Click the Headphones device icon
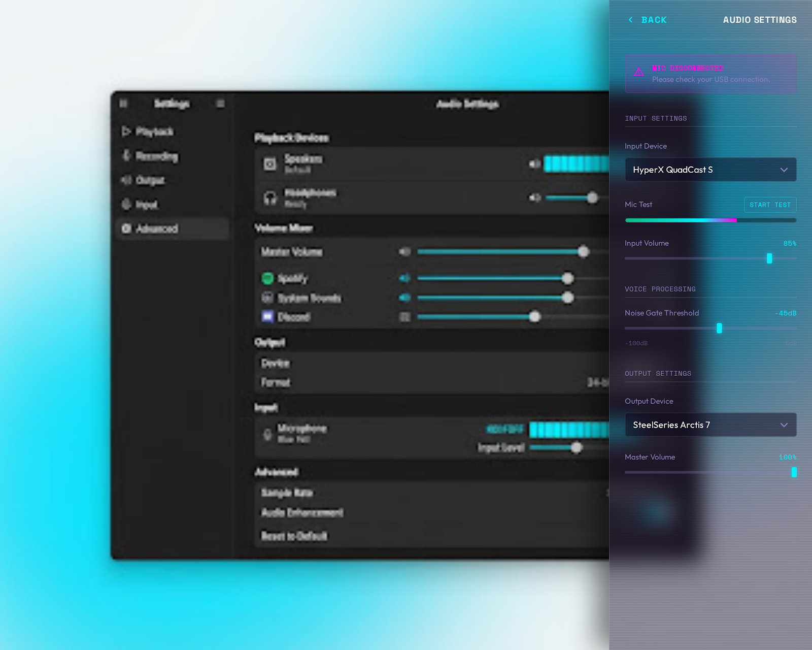The image size is (812, 650). click(270, 198)
